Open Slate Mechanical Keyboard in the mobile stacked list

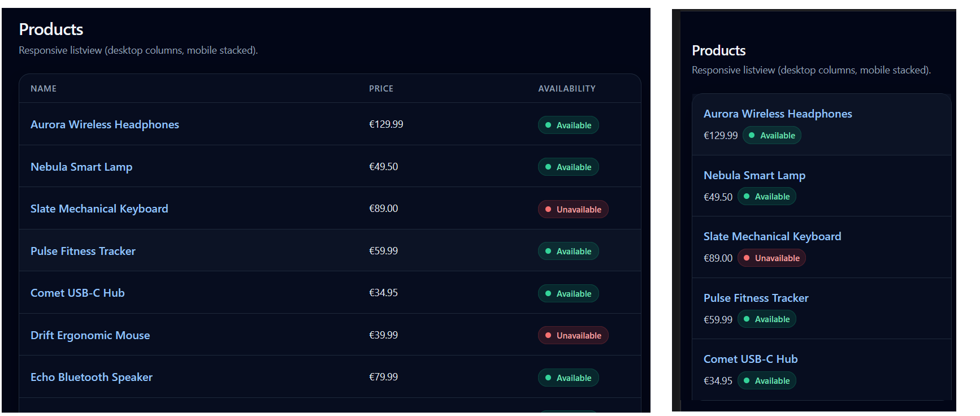(x=772, y=236)
